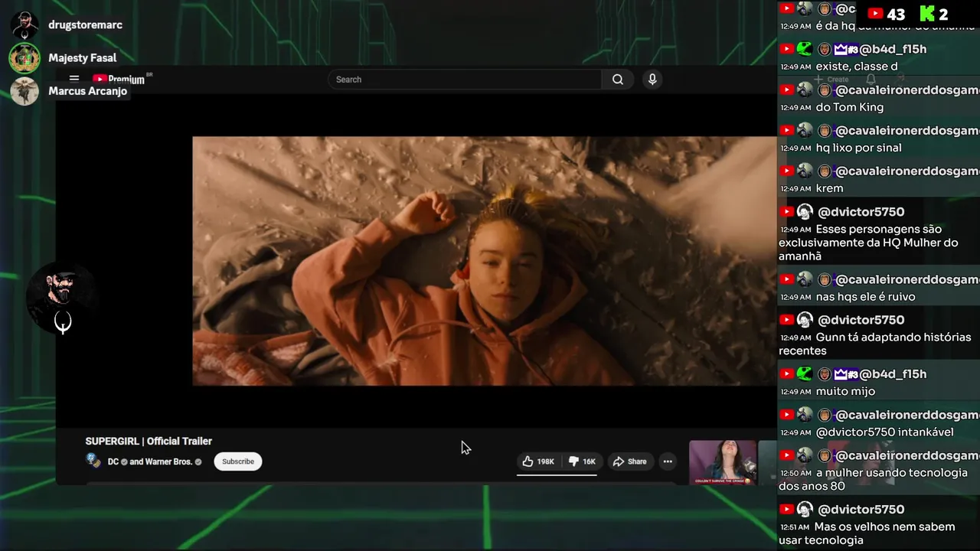Focus the YouTube Search field
Screen dimensions: 980x551
click(465, 80)
